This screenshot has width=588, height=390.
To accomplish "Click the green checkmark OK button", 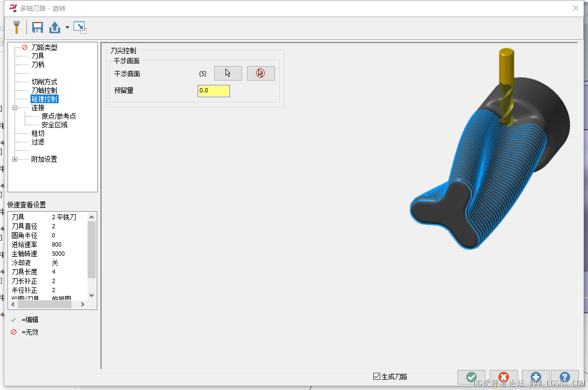I will 471,377.
